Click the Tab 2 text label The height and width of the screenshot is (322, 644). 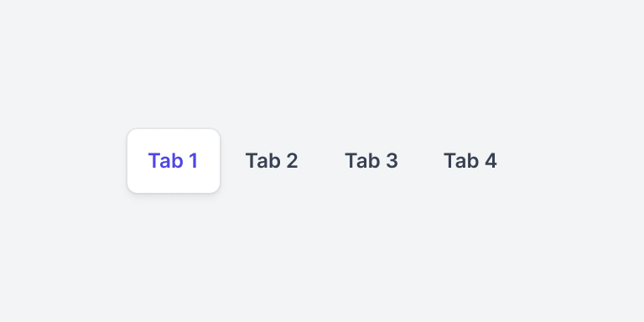[272, 161]
